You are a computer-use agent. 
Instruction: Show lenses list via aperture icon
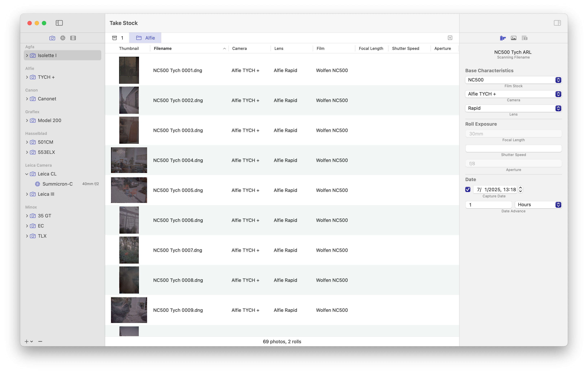pyautogui.click(x=63, y=38)
